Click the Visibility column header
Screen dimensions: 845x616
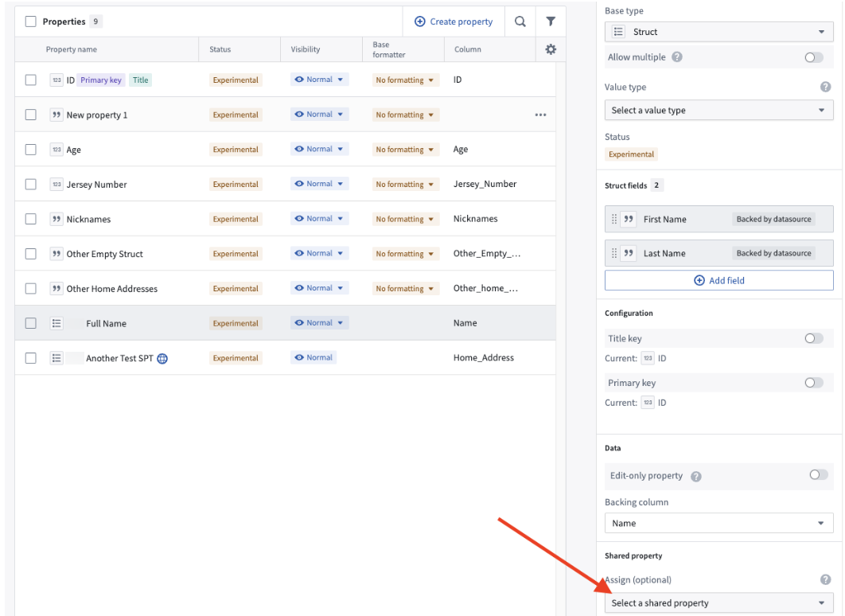click(305, 49)
